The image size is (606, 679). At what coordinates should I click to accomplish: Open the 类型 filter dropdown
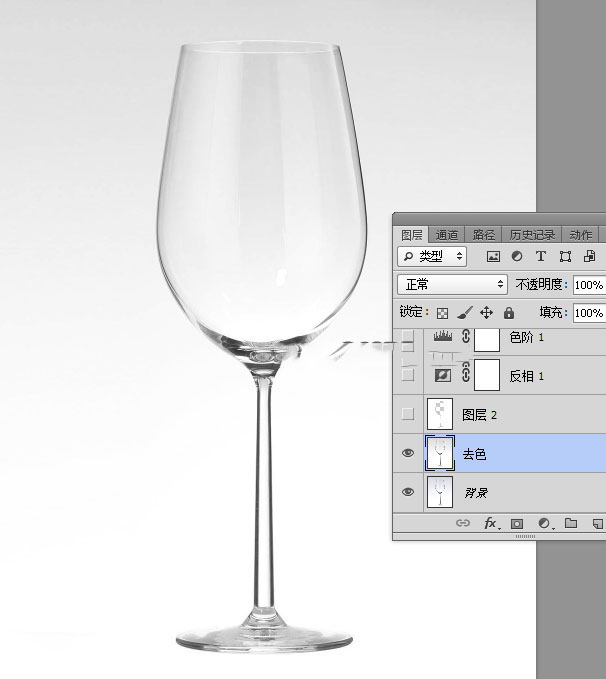(x=432, y=256)
